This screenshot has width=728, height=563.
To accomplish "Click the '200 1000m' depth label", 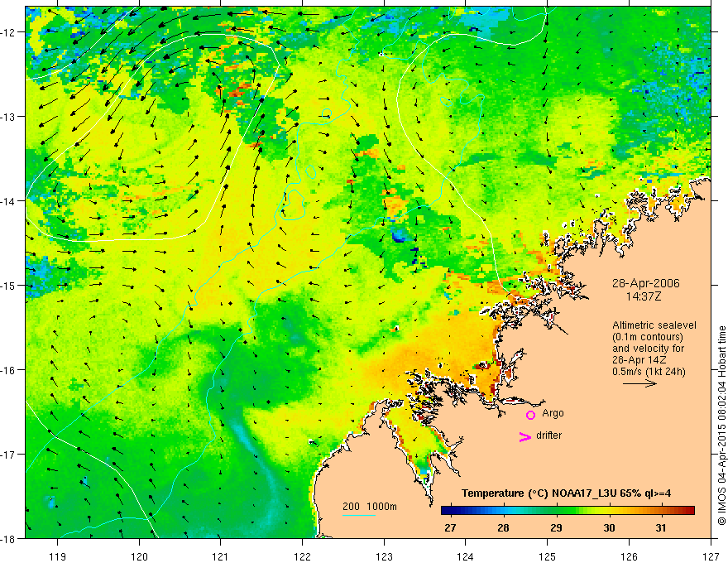I will click(x=370, y=507).
